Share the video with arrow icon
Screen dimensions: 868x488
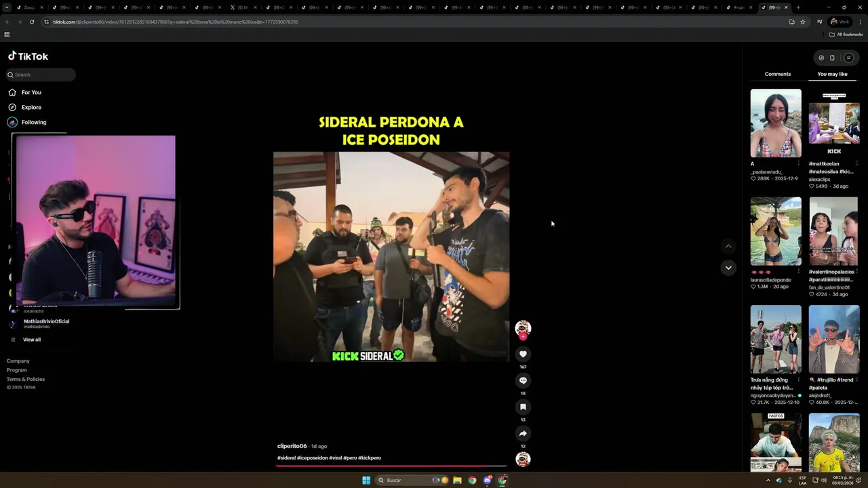(x=523, y=433)
